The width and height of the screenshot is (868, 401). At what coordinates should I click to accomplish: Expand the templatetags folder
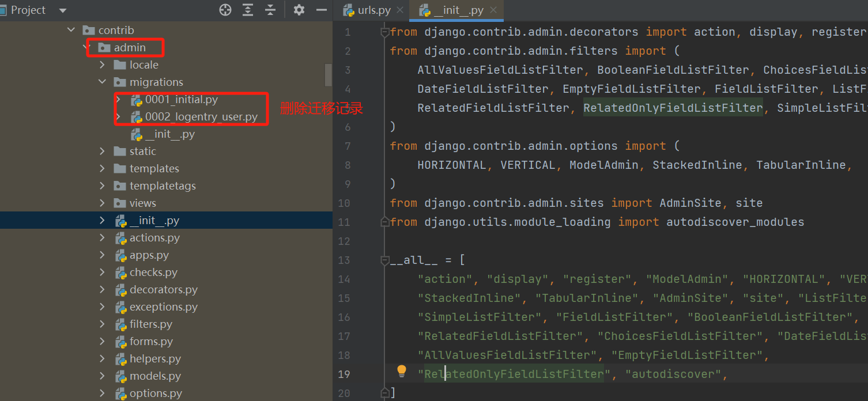pos(102,186)
